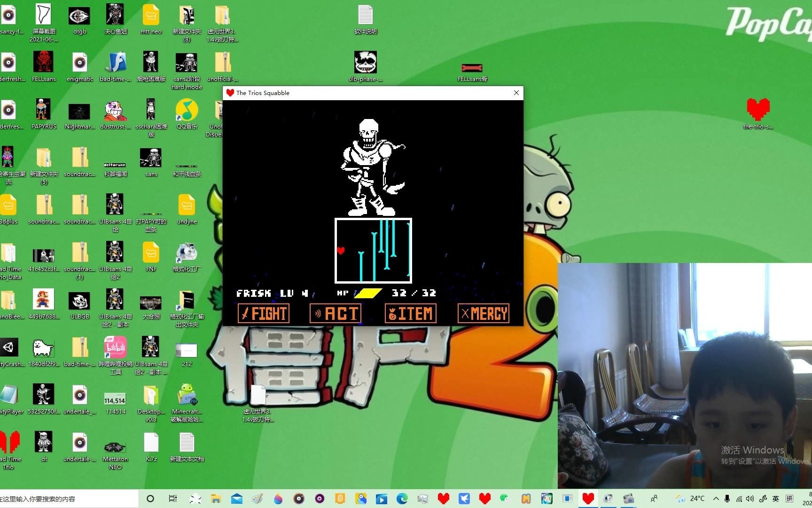Select the 决心鱼姐 desktop icon

tap(116, 20)
